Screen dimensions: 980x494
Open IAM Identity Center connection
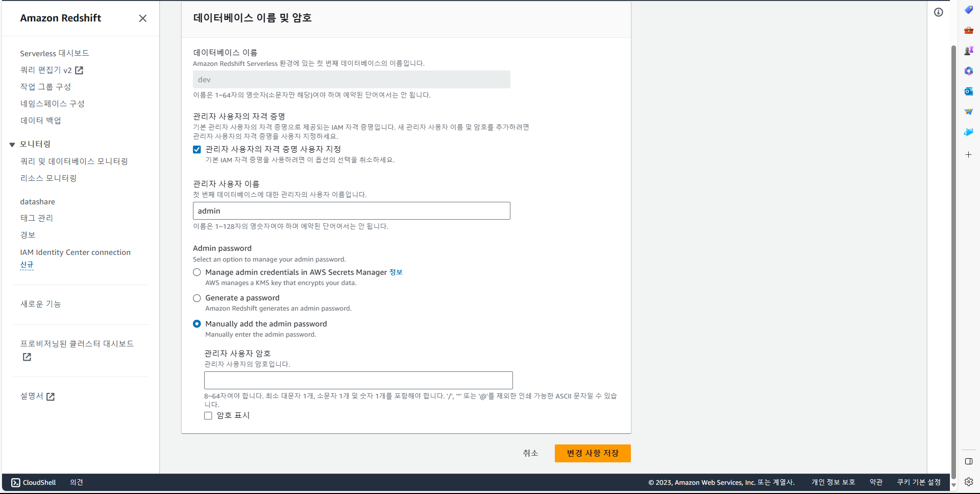[75, 252]
